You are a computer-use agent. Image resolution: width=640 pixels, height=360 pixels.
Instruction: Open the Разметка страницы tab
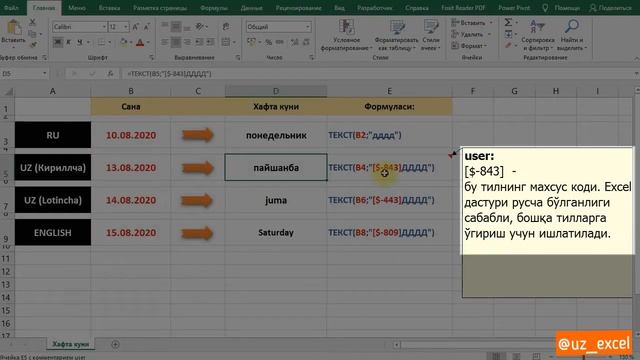[x=160, y=8]
